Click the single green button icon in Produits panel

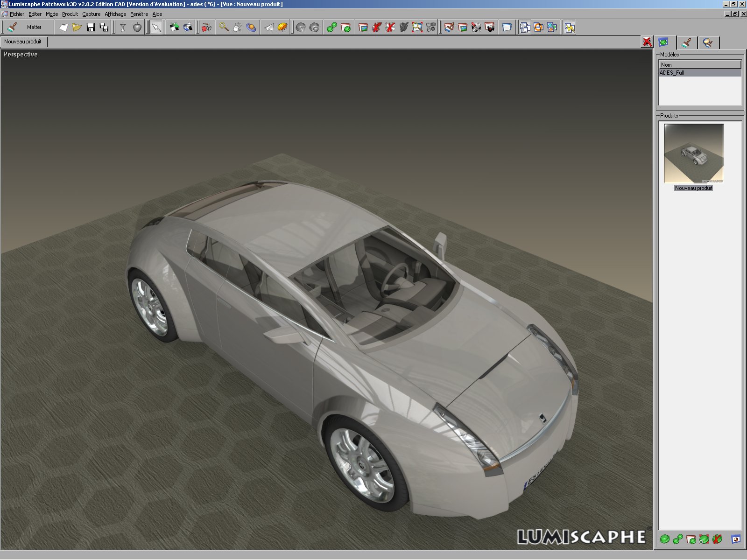point(665,539)
